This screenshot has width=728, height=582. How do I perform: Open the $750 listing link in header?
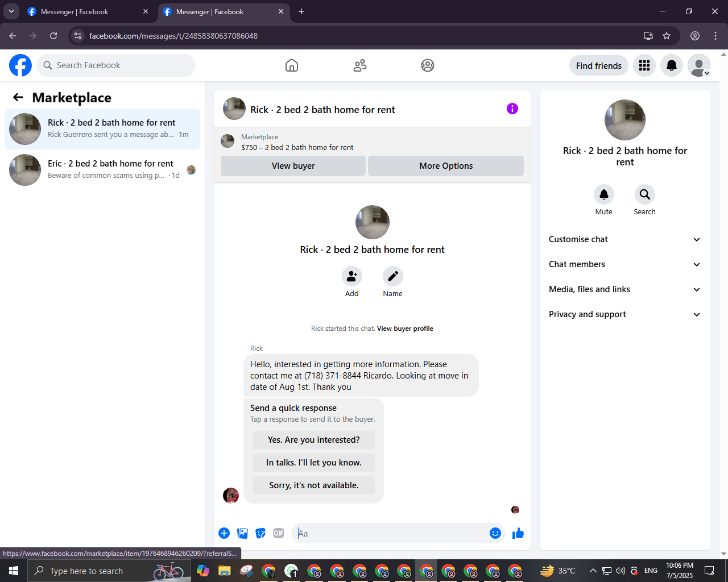[x=297, y=147]
